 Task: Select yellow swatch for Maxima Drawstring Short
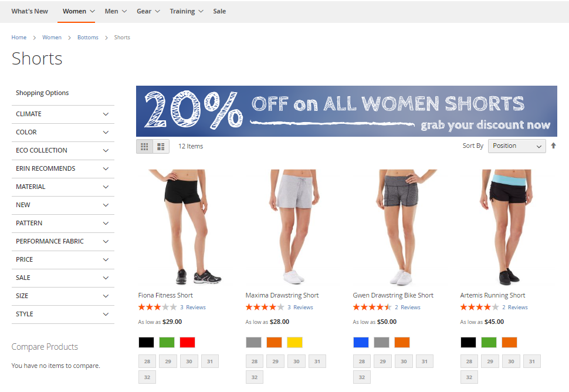click(x=295, y=342)
